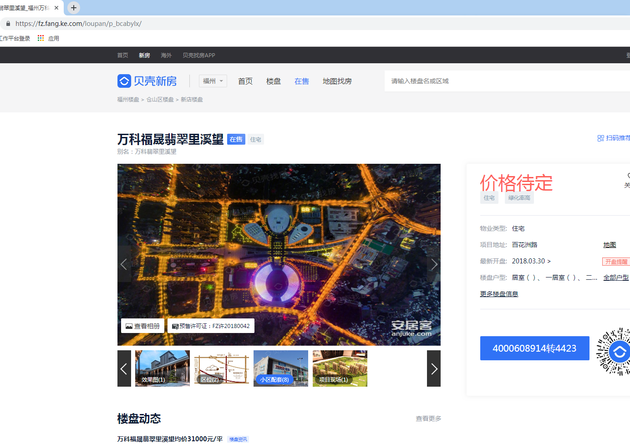The width and height of the screenshot is (630, 444).
Task: Expand the 福州 city dropdown
Action: [213, 81]
